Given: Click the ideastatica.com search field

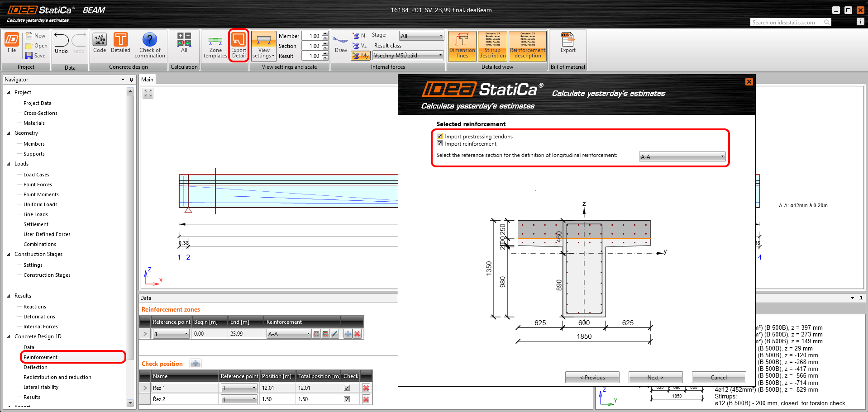Looking at the screenshot, I should (x=787, y=22).
